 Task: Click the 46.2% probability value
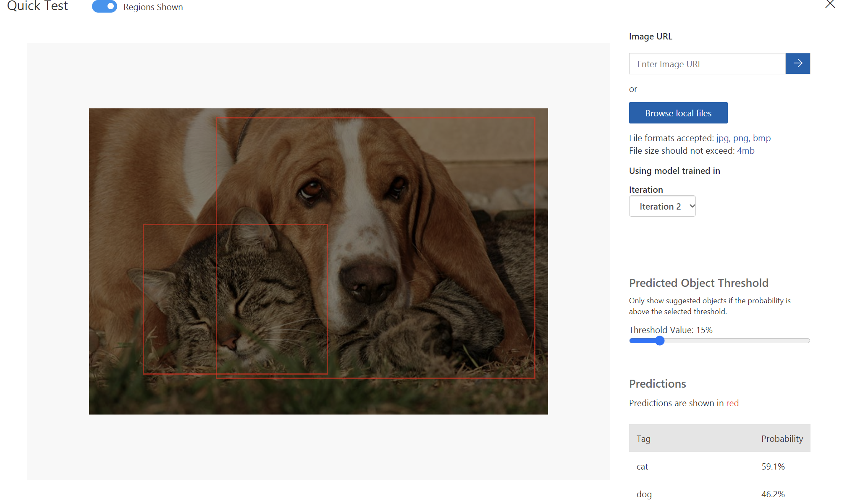pyautogui.click(x=773, y=494)
